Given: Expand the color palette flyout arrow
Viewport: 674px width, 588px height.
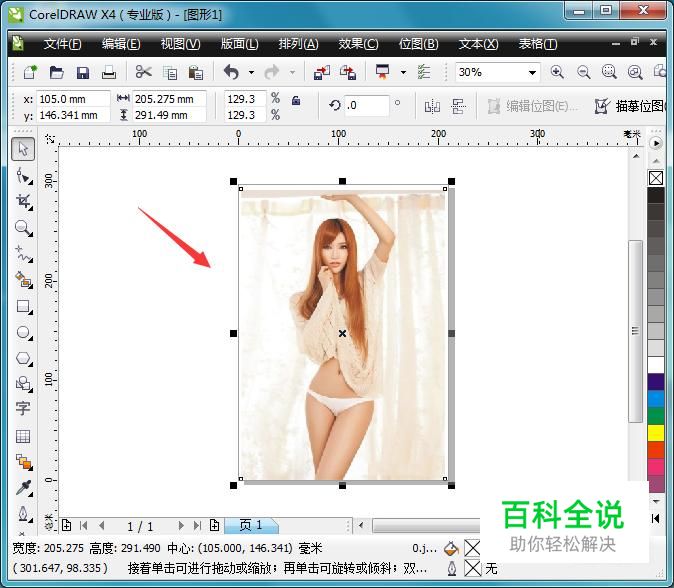Looking at the screenshot, I should (656, 143).
